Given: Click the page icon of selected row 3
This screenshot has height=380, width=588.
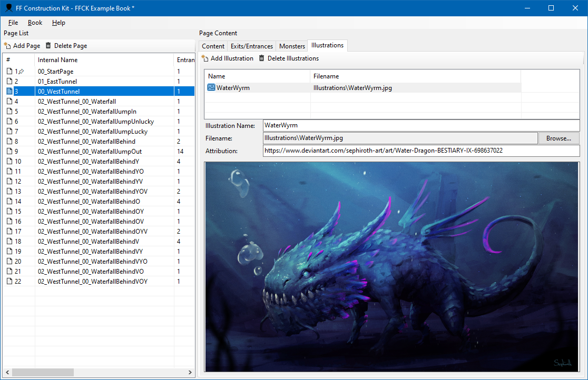Looking at the screenshot, I should click(x=10, y=91).
